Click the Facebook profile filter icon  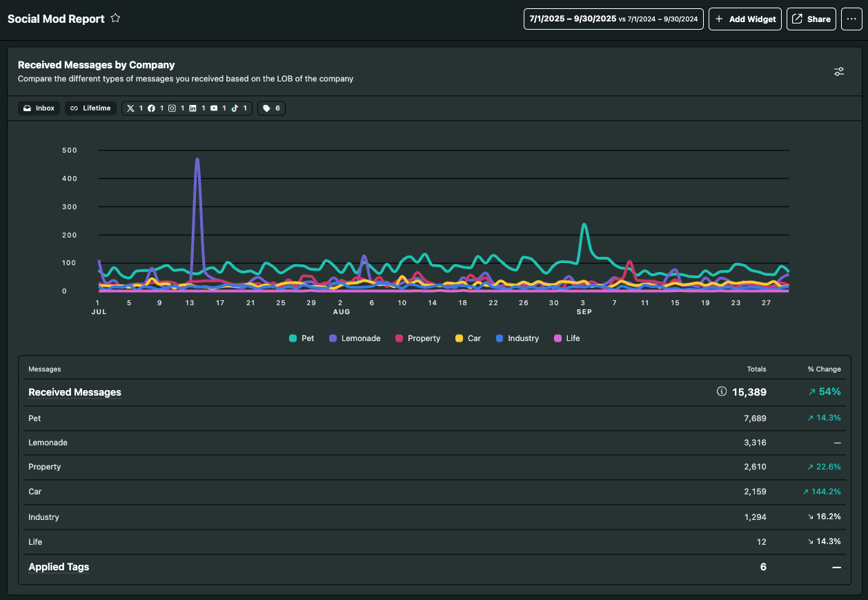click(x=151, y=108)
